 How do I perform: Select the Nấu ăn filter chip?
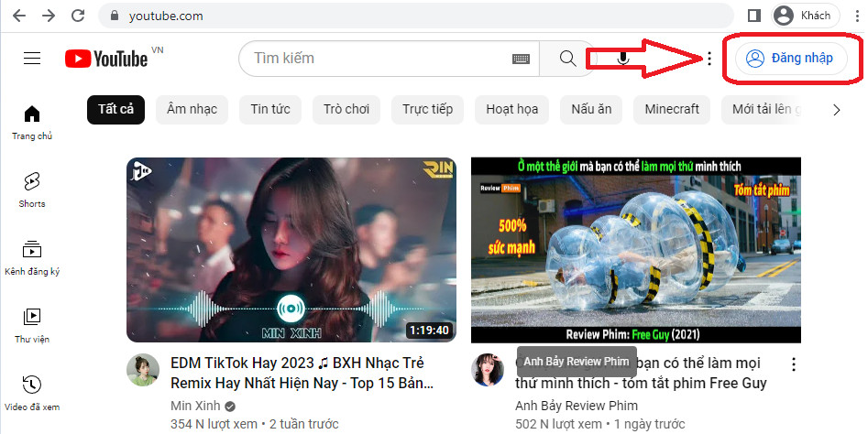click(591, 110)
